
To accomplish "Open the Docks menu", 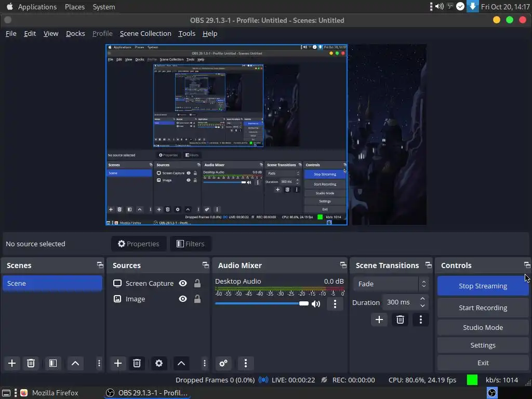I will [x=75, y=34].
